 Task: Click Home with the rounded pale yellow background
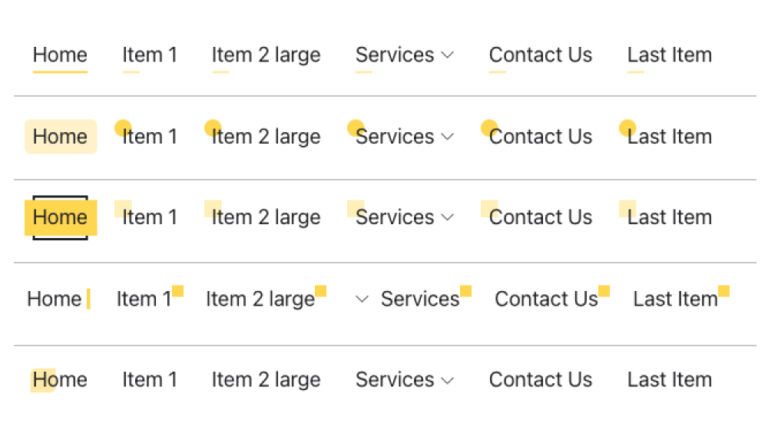pos(60,137)
